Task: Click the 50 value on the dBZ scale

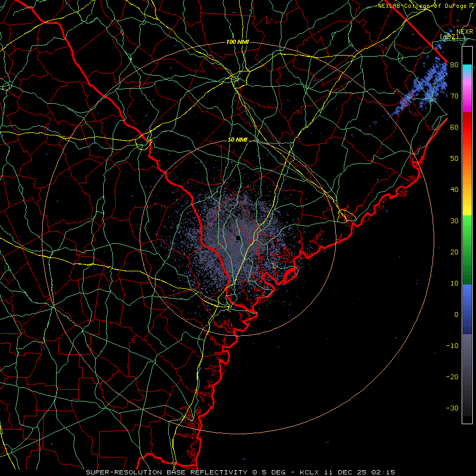Action: click(x=454, y=159)
